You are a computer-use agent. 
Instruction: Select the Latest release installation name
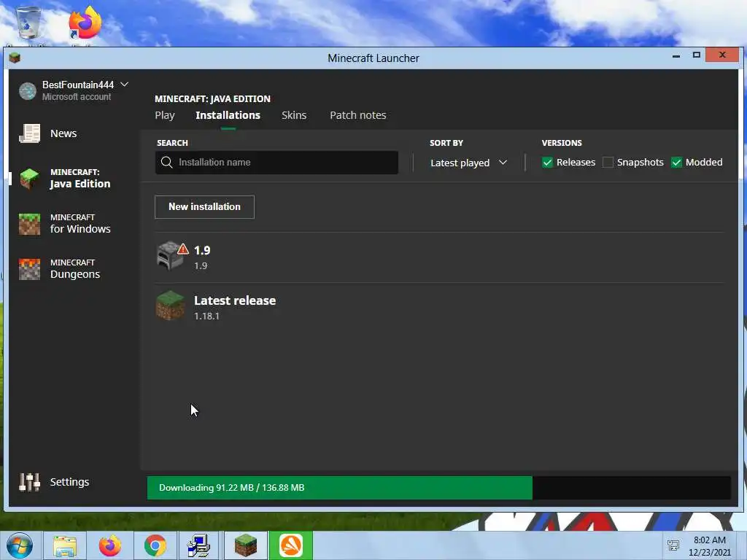(x=235, y=300)
